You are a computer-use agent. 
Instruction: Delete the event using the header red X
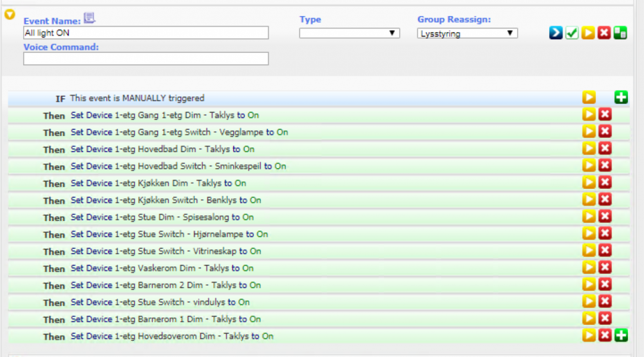pyautogui.click(x=604, y=33)
